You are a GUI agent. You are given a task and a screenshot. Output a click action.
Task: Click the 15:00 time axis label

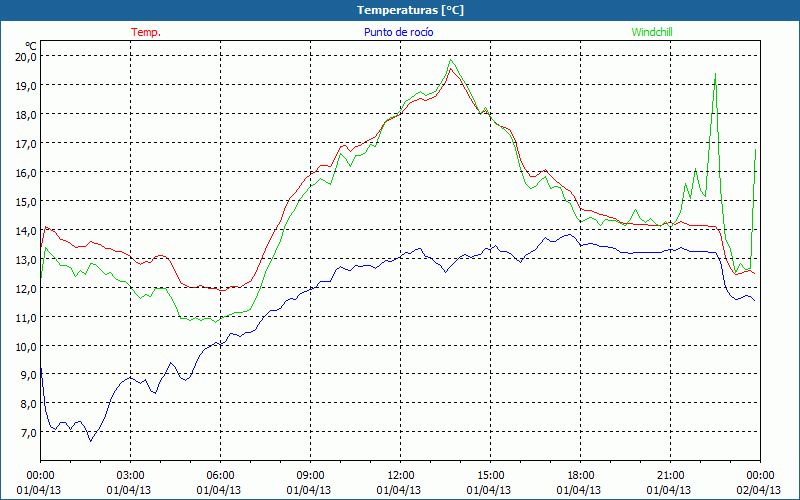pyautogui.click(x=490, y=475)
